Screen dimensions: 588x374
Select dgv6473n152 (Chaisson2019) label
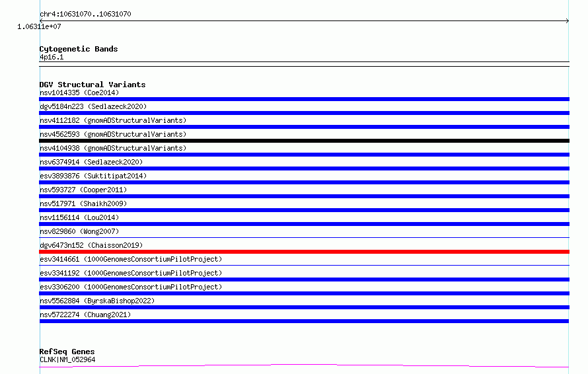pyautogui.click(x=91, y=245)
